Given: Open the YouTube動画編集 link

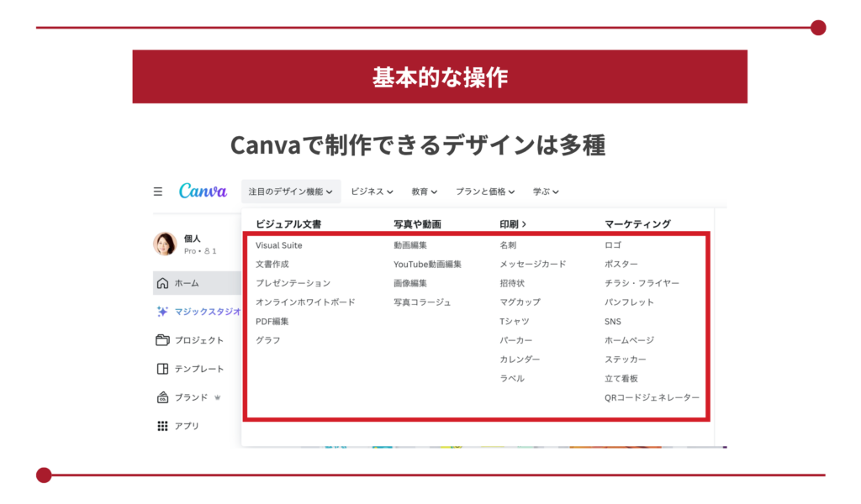Looking at the screenshot, I should pos(427,264).
